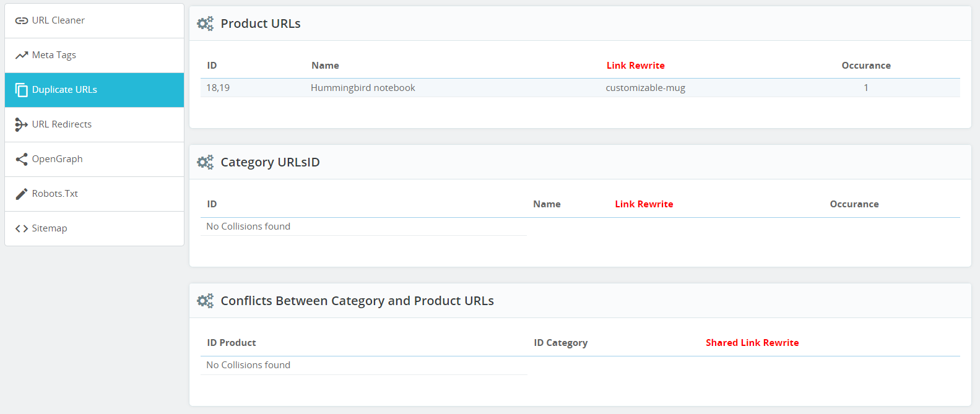Go to the URL Redirects section
Viewport: 980px width, 414px height.
tap(94, 124)
